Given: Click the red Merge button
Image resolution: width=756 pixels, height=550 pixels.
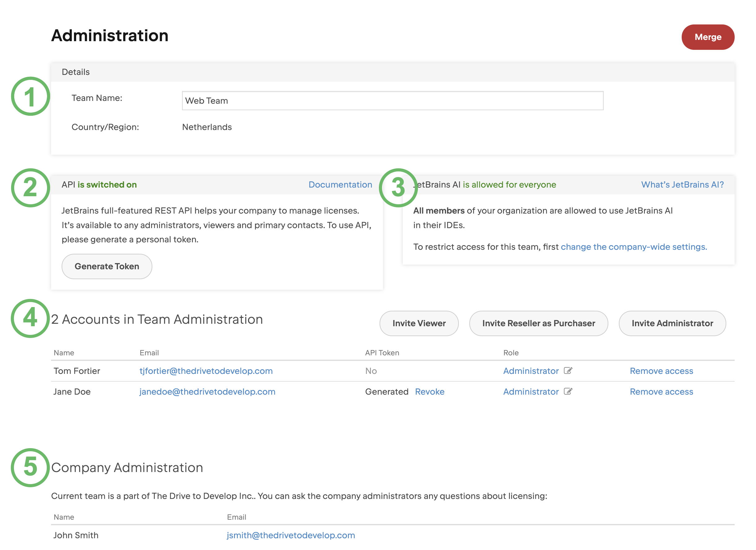Looking at the screenshot, I should 707,37.
